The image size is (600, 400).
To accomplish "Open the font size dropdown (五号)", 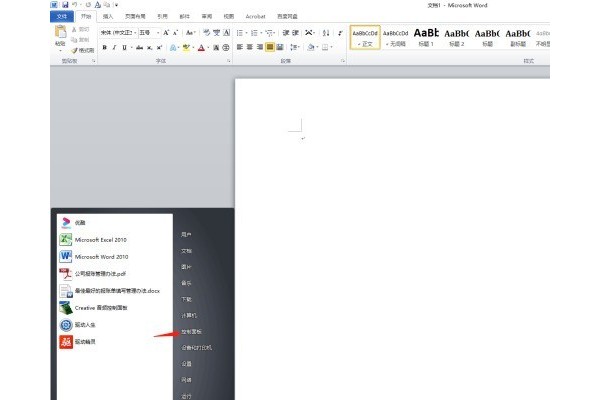I will pyautogui.click(x=158, y=33).
